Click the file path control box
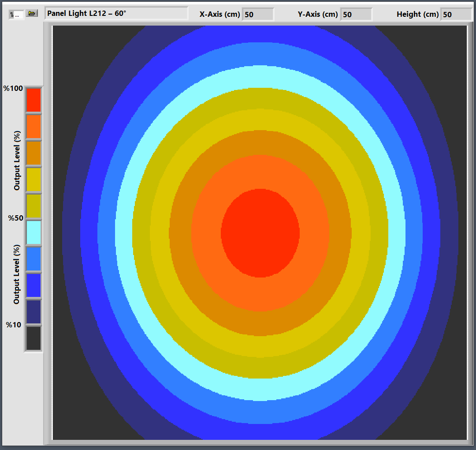The height and width of the screenshot is (450, 476). tap(16, 15)
